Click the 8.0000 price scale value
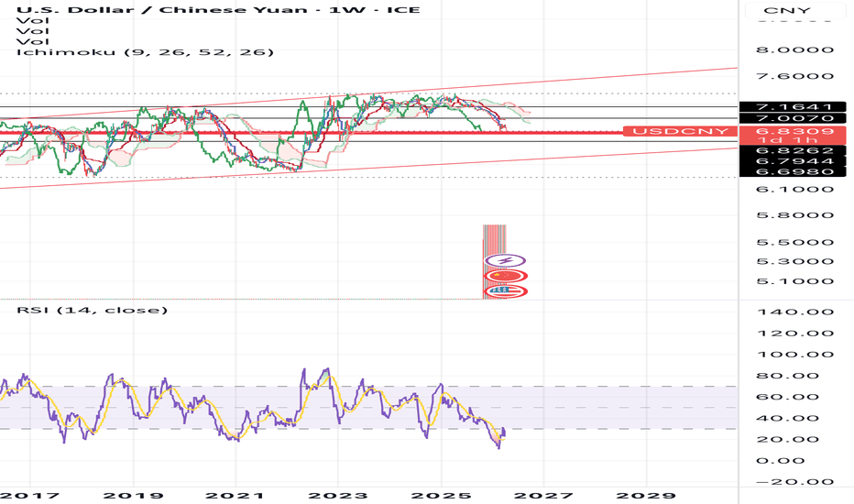 coord(795,49)
